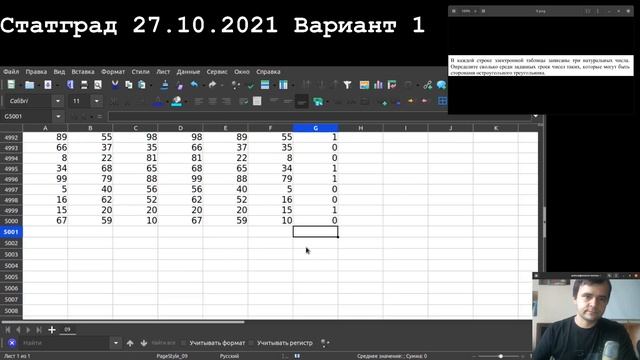Enable the Учитывать формат checkbox
The image size is (640, 360).
[183, 343]
